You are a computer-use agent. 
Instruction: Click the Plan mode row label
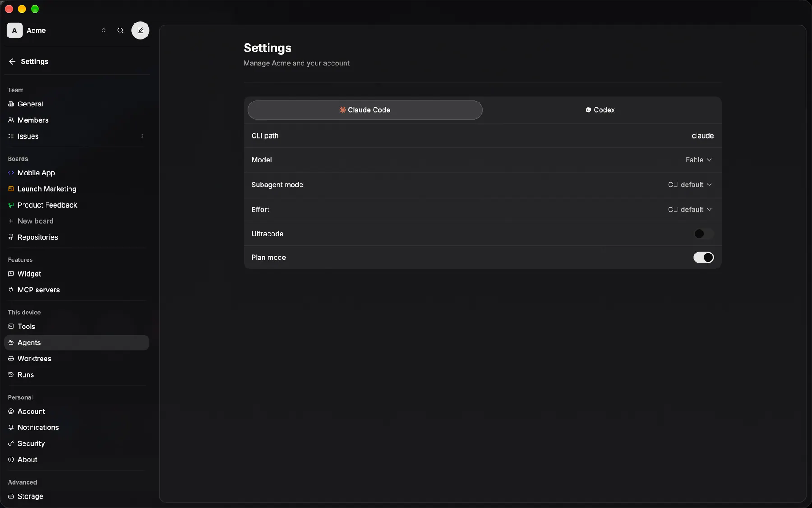pyautogui.click(x=268, y=258)
